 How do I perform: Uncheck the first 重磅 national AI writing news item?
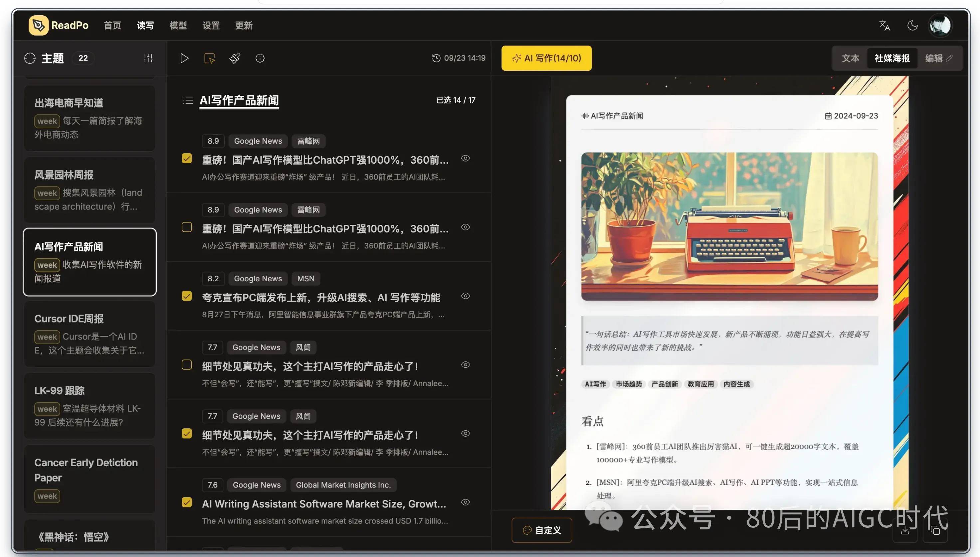tap(187, 158)
